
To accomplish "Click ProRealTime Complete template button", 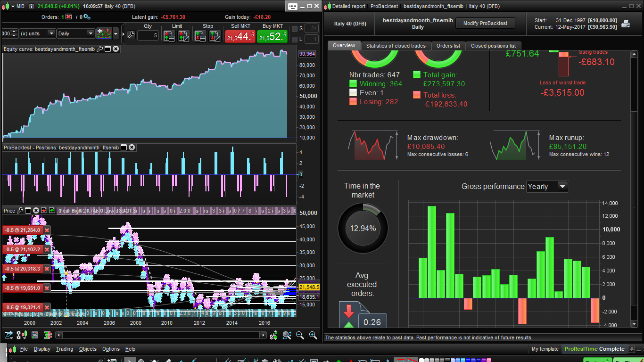I will click(x=594, y=349).
